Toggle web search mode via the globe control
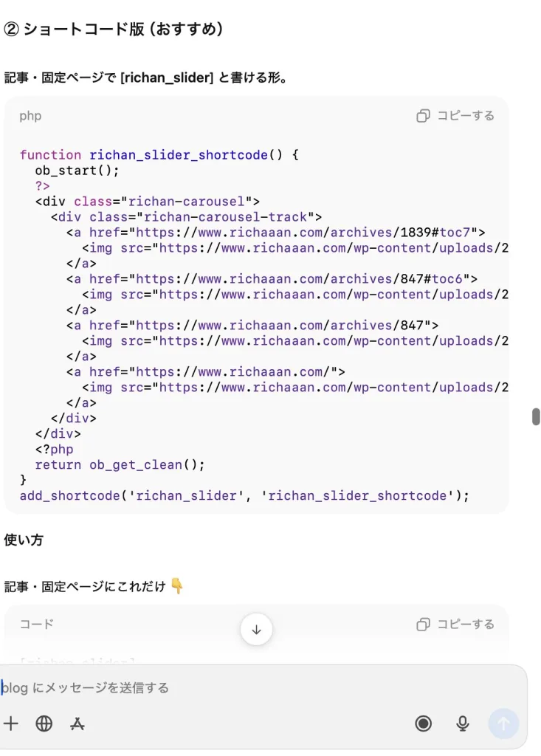The width and height of the screenshot is (541, 756). point(44,724)
